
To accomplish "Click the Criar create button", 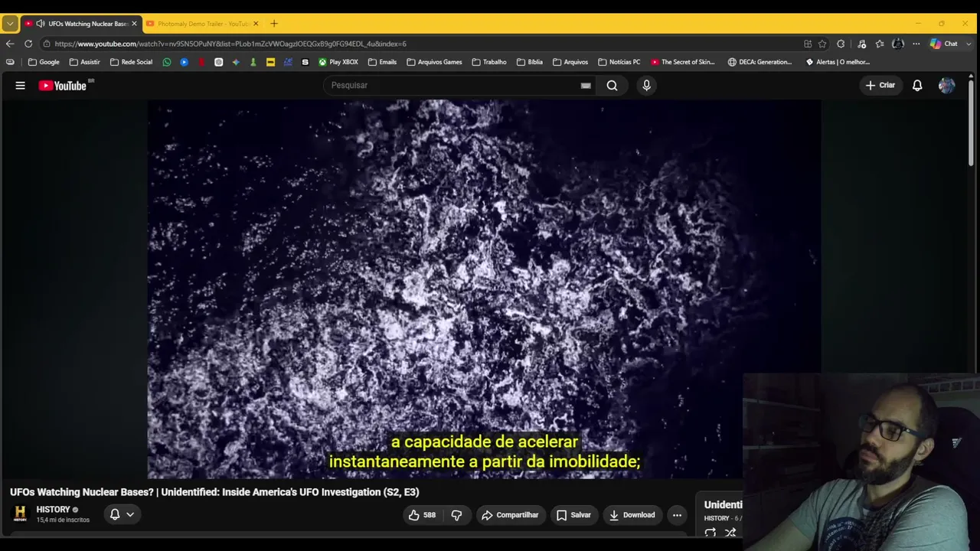I will click(x=880, y=86).
